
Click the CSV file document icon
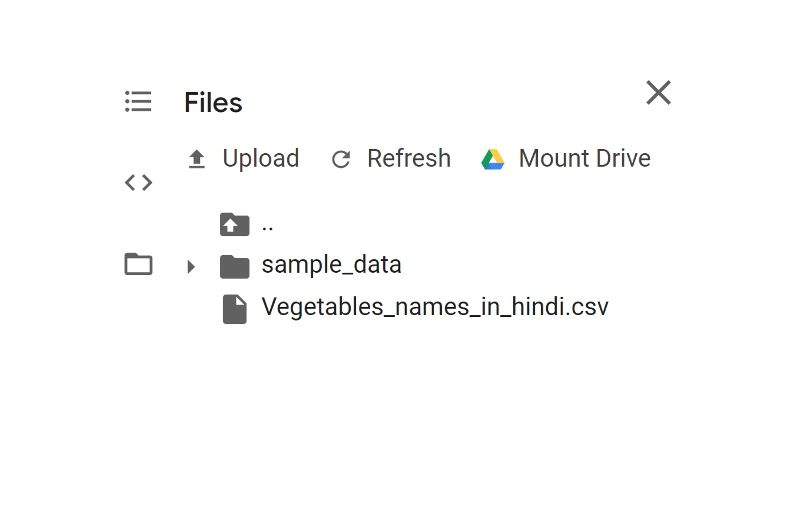235,309
